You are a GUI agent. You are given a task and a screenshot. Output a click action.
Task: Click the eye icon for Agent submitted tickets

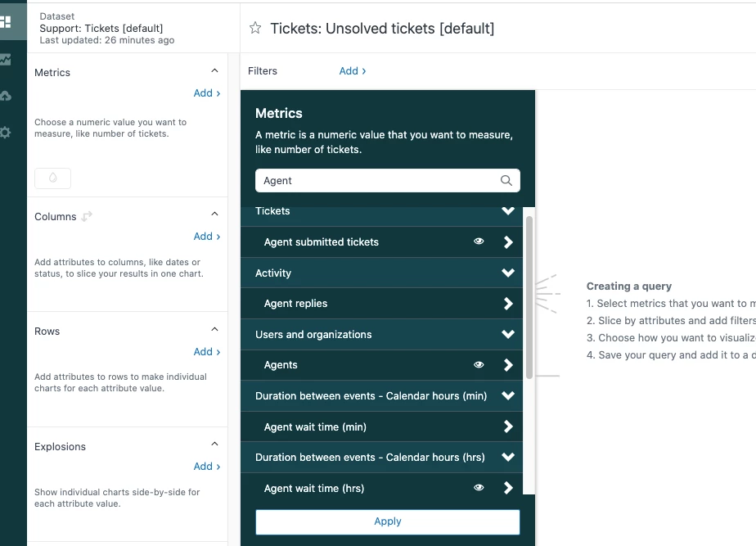[x=479, y=241]
